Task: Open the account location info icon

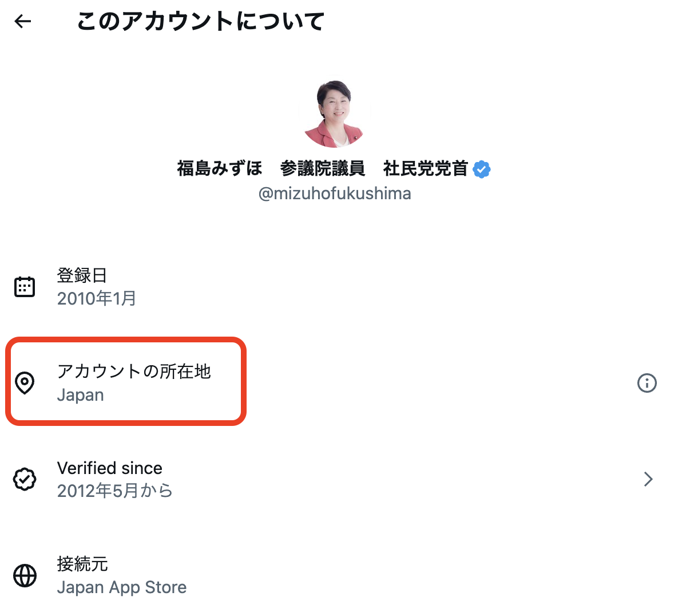Action: click(647, 383)
